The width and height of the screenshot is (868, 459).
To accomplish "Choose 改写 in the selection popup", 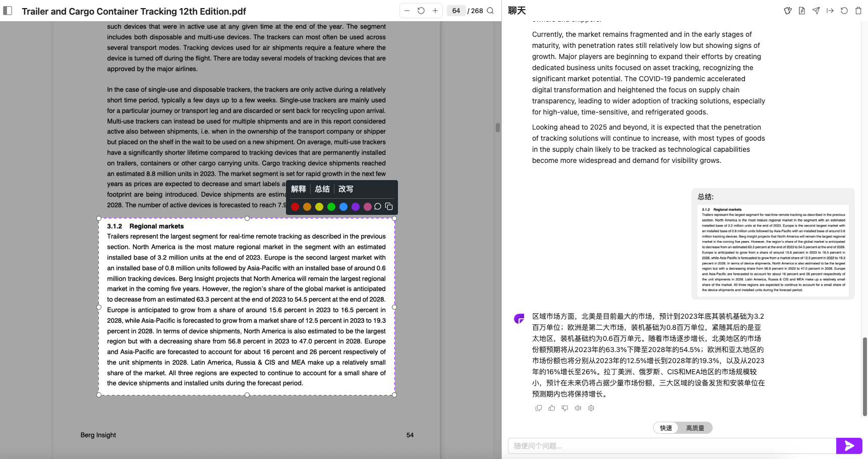I will pyautogui.click(x=346, y=189).
